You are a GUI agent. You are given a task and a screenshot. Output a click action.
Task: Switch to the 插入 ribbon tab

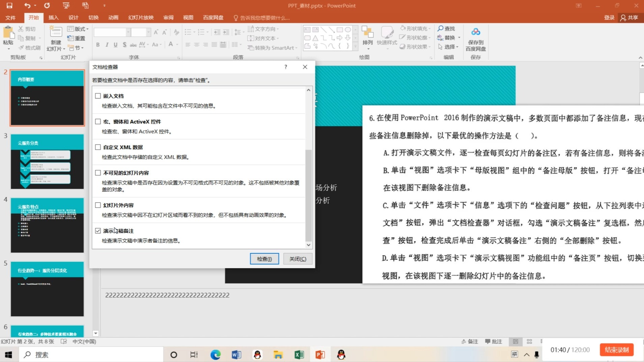[53, 18]
